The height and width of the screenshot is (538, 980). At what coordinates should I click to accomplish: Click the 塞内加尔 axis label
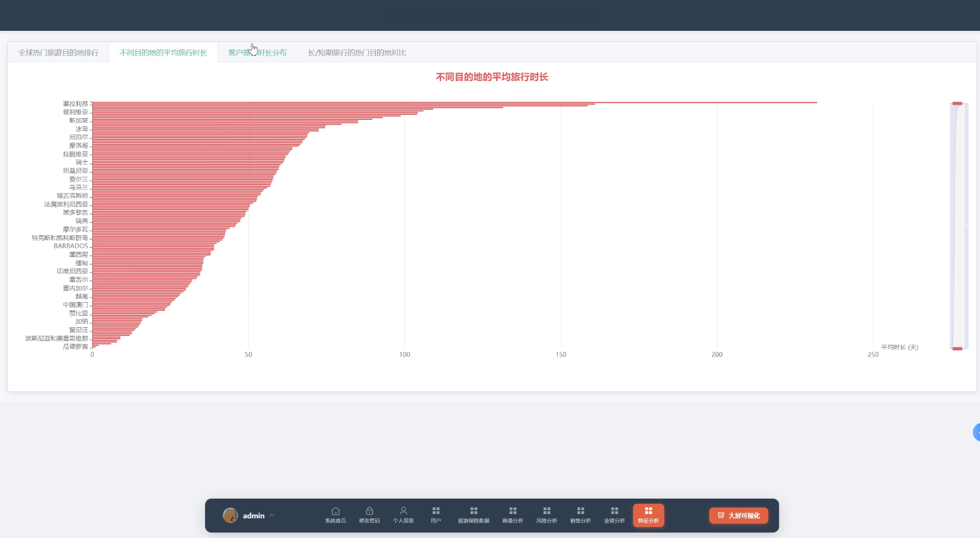(75, 288)
